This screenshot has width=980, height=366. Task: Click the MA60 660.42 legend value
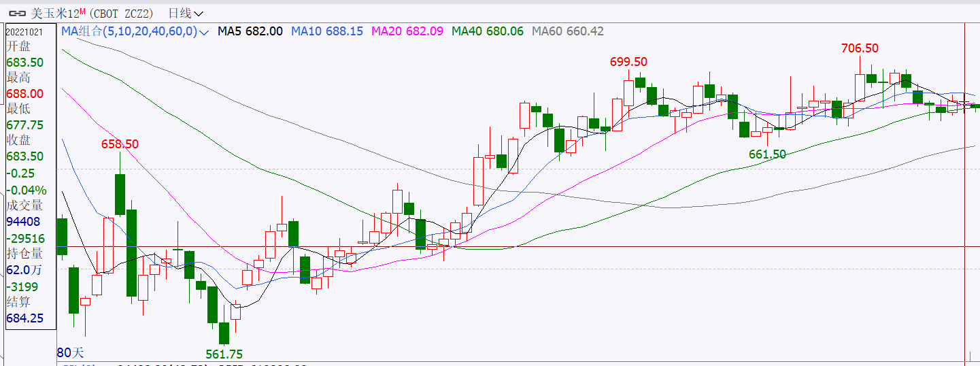point(568,31)
